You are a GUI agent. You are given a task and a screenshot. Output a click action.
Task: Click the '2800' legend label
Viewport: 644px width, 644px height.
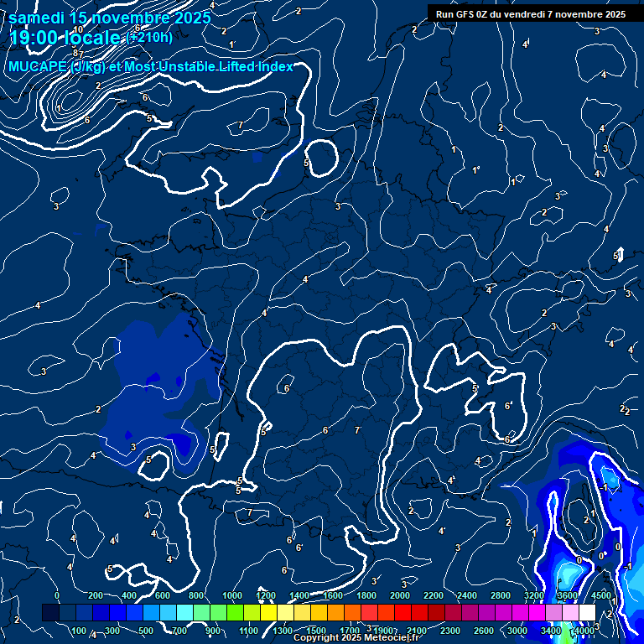[501, 595]
